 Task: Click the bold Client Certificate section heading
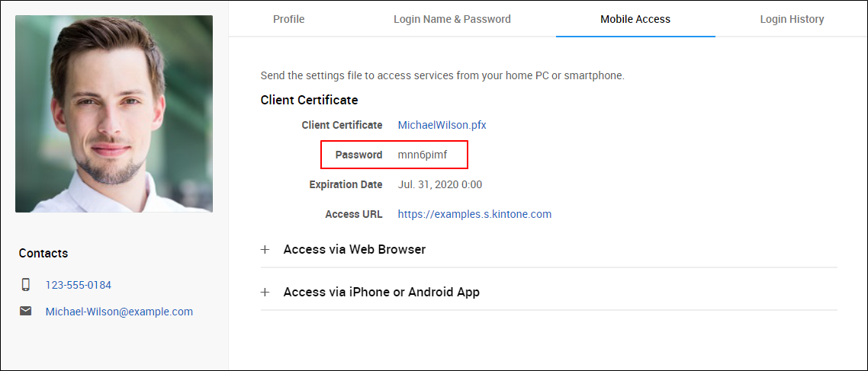309,100
